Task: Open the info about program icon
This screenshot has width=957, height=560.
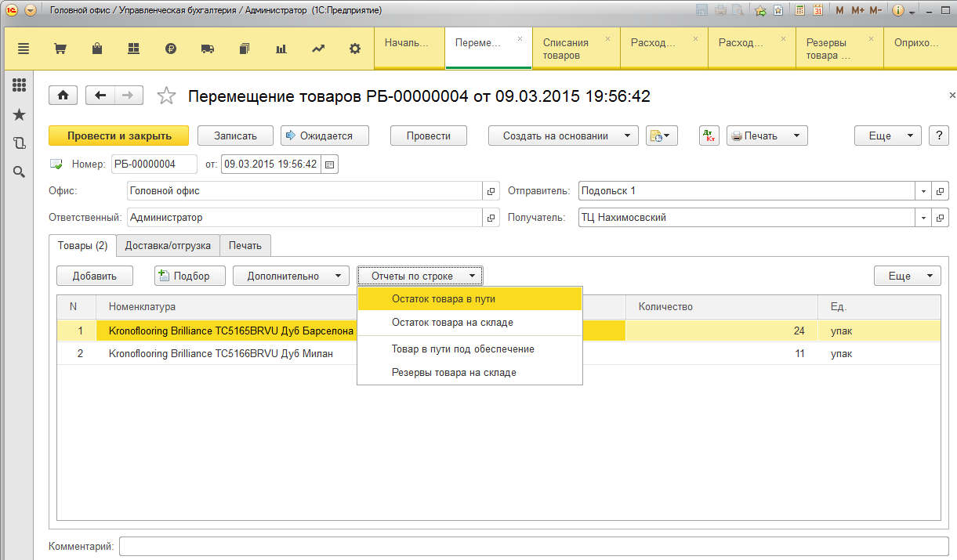Action: coord(898,11)
